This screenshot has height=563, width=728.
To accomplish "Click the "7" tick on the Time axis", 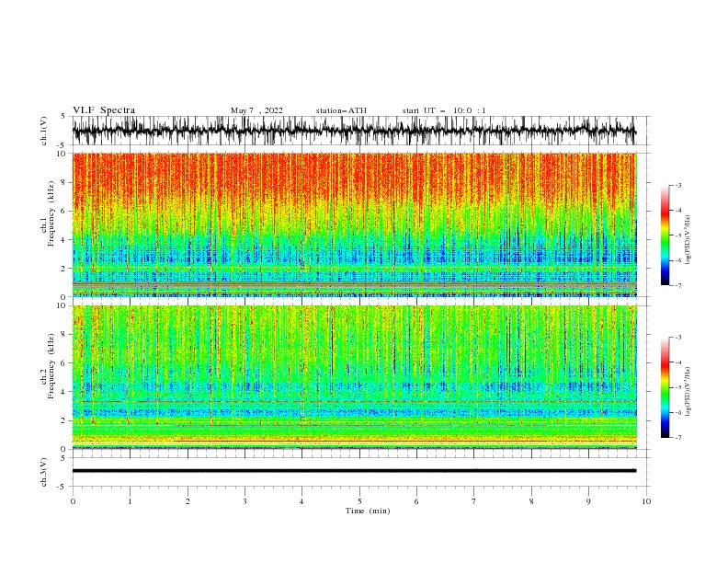I will point(474,501).
